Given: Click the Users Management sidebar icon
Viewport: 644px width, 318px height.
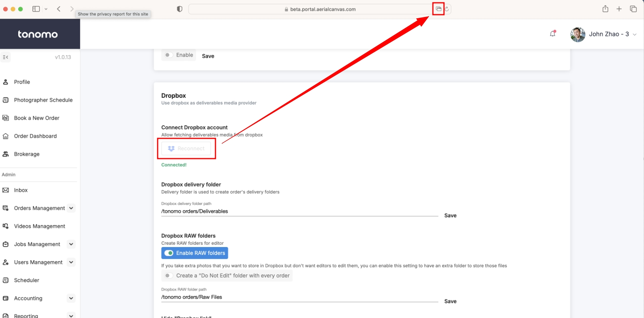Looking at the screenshot, I should (x=6, y=262).
